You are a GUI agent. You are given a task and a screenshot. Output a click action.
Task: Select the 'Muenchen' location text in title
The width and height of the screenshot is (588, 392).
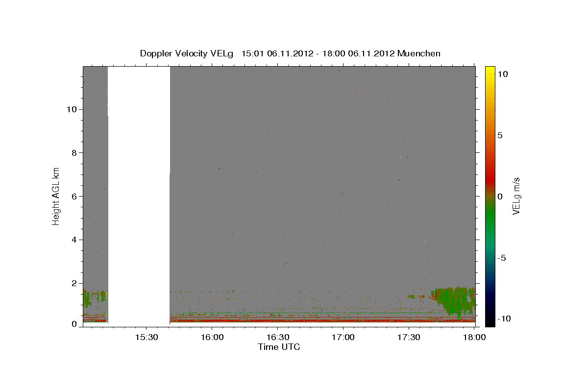click(419, 53)
